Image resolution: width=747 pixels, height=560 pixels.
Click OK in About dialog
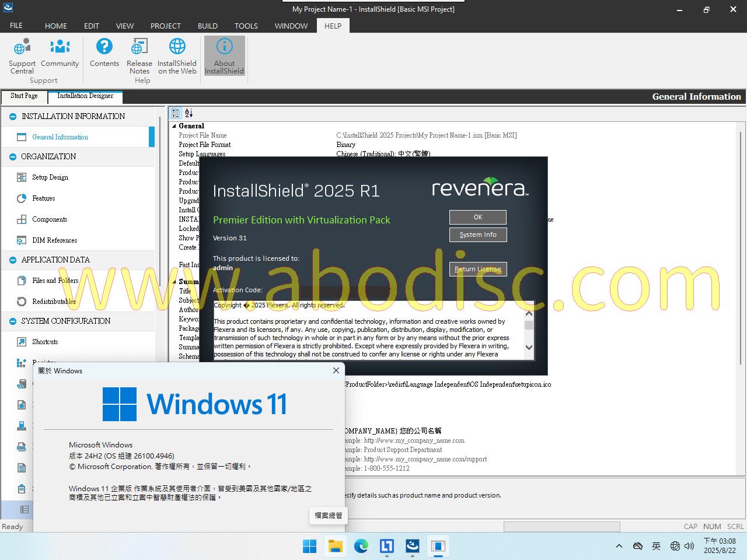pyautogui.click(x=478, y=217)
